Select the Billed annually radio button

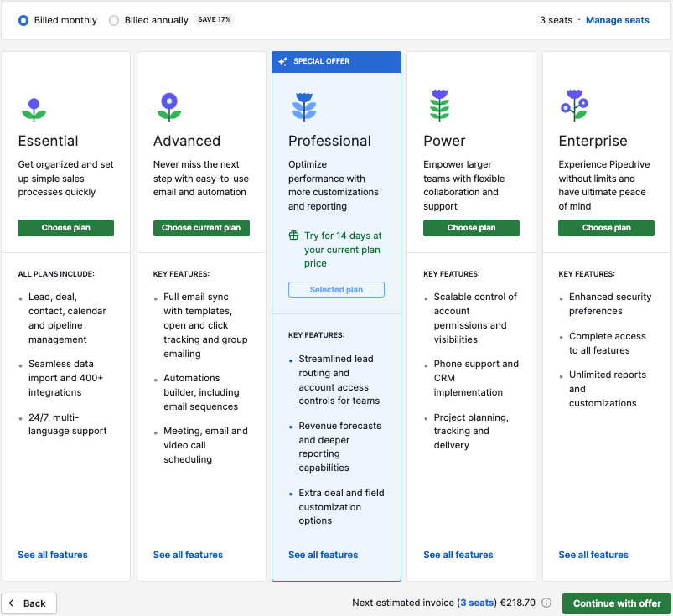[114, 20]
